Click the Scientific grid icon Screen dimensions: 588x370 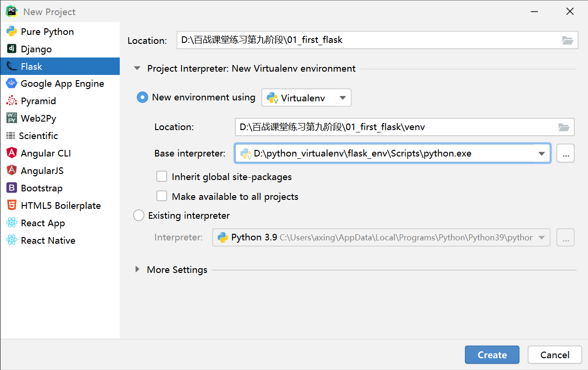click(x=10, y=136)
